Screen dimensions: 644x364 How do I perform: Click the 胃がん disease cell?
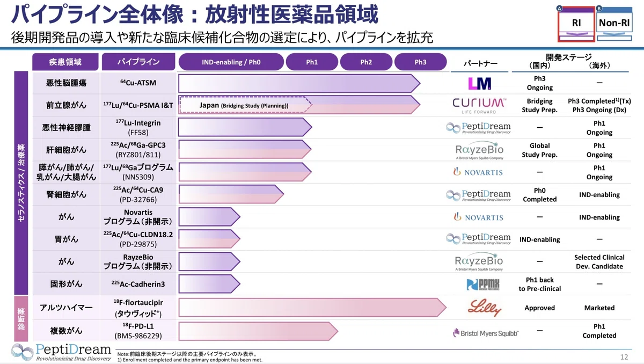coord(66,239)
